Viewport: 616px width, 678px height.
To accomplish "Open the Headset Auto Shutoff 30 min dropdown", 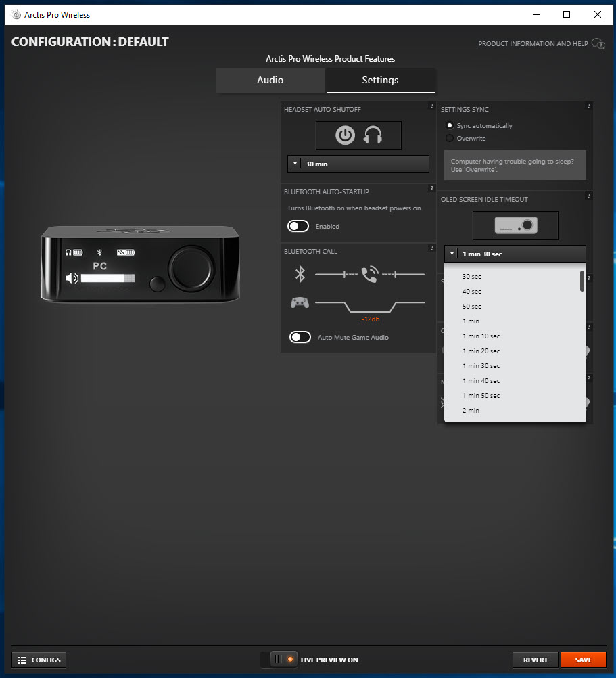I will pos(358,164).
